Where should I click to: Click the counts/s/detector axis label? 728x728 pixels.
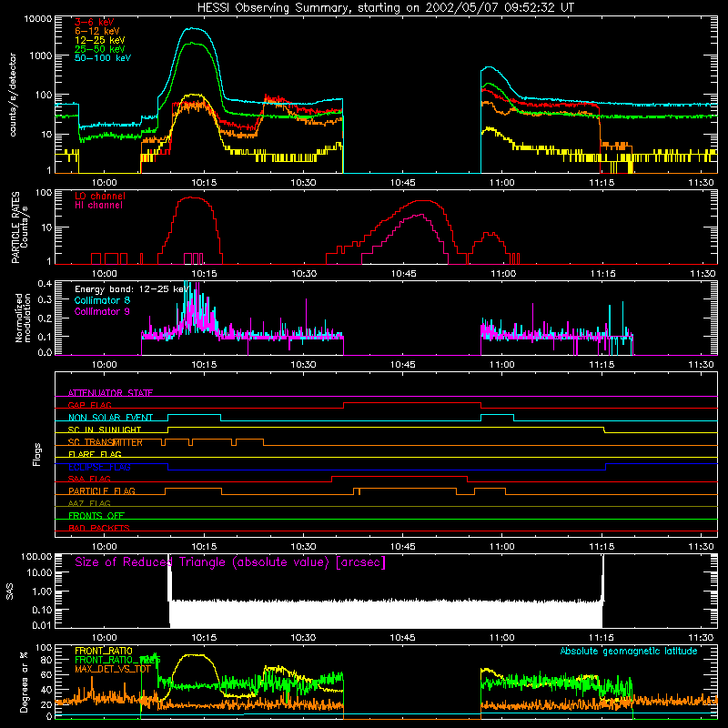tap(13, 95)
